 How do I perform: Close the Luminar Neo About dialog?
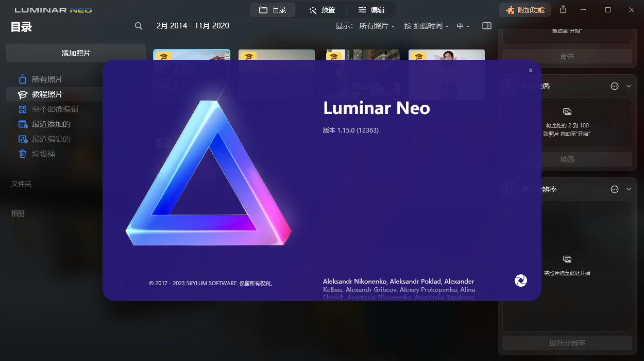(x=530, y=70)
